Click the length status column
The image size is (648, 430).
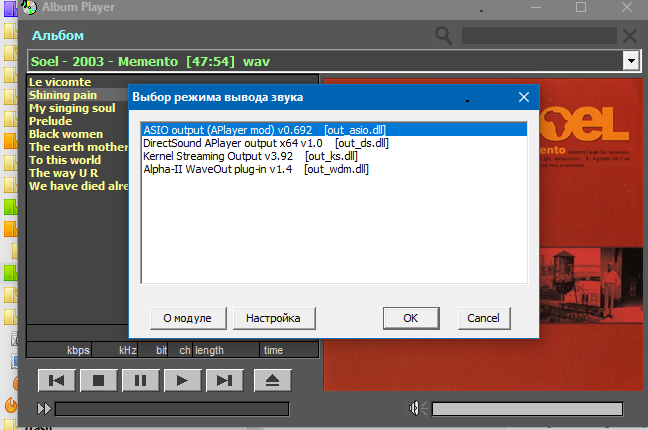(226, 350)
